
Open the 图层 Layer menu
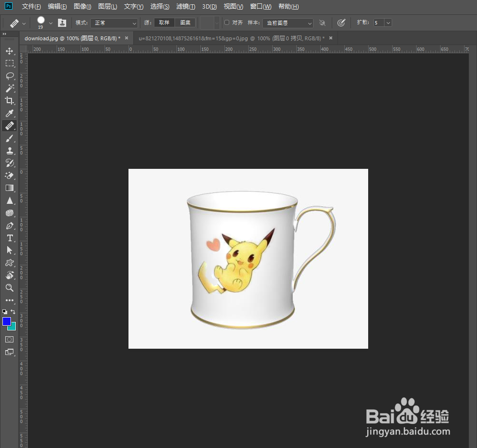point(108,6)
